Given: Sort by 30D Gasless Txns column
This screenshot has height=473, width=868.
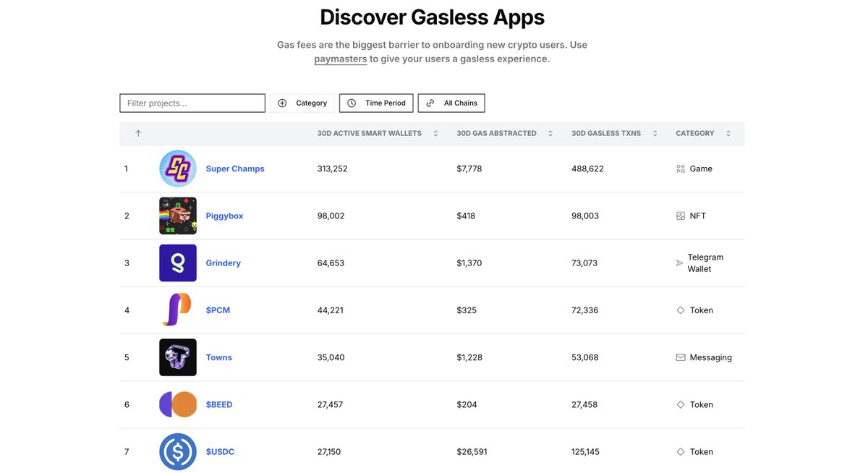Looking at the screenshot, I should [615, 133].
